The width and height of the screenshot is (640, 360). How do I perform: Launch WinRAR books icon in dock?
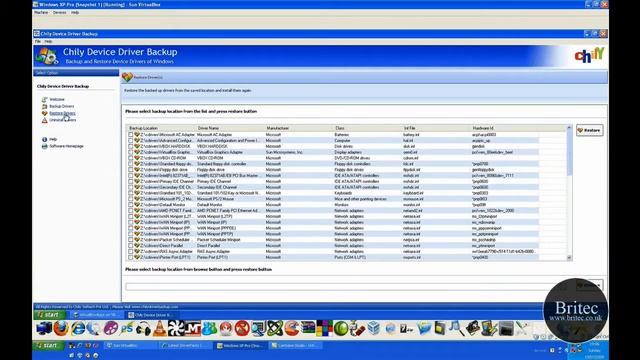tap(308, 328)
